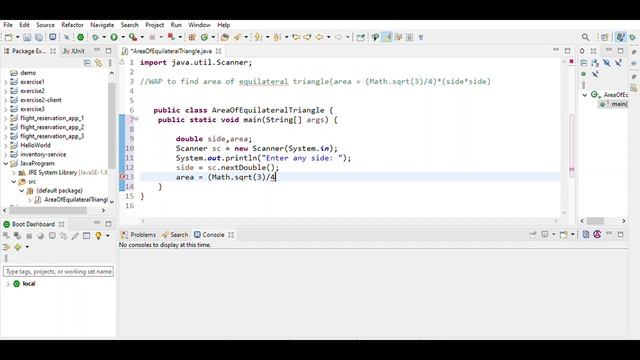Click the New file toolbar icon
Viewport: 640px width, 360px height.
click(9, 37)
